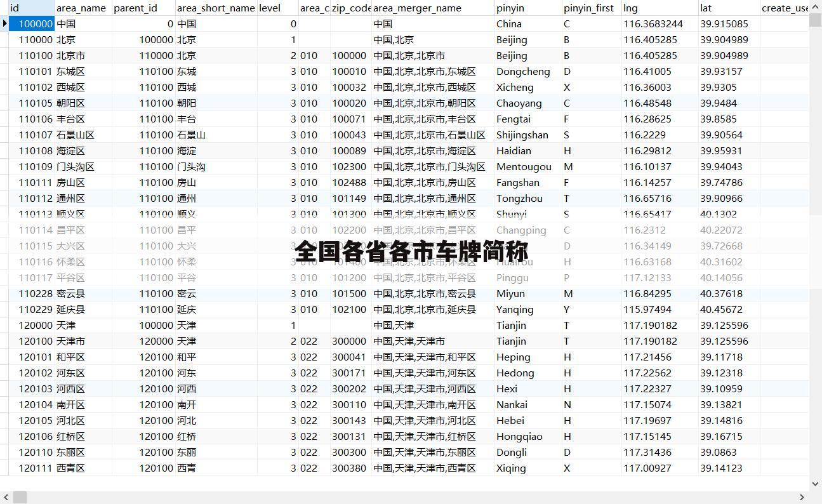Click pinyin cell Fengtai
The width and height of the screenshot is (822, 504).
pyautogui.click(x=528, y=119)
